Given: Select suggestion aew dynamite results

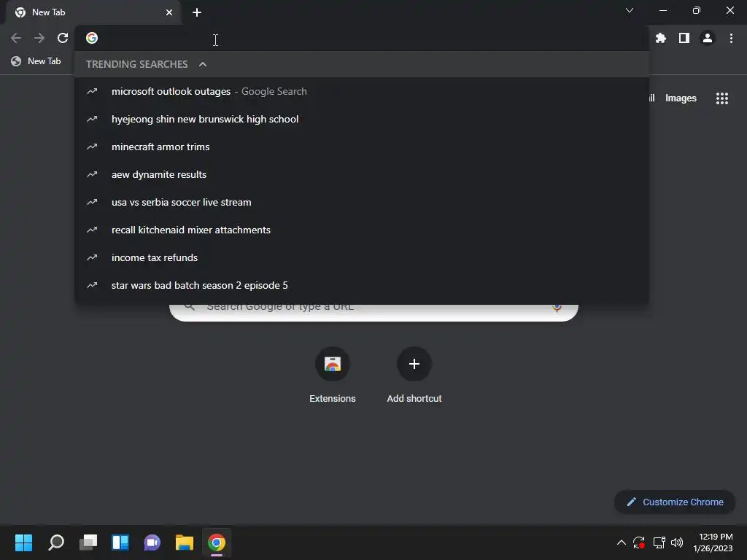Looking at the screenshot, I should click(x=362, y=174).
